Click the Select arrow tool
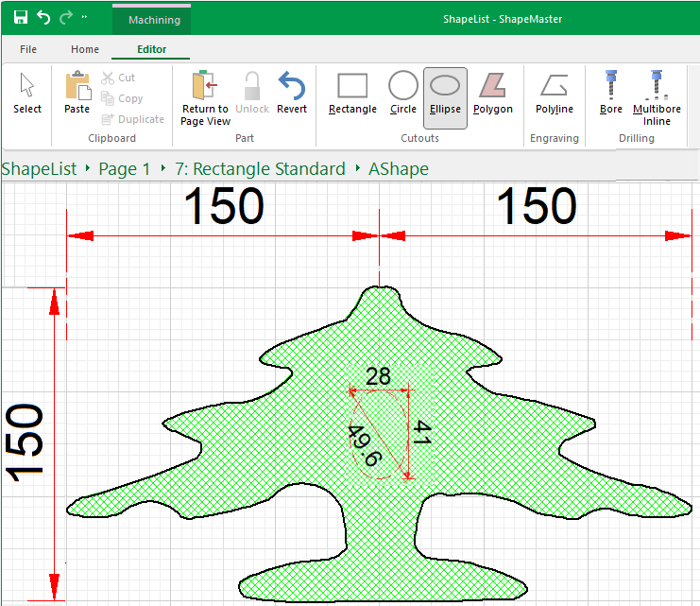 (27, 95)
